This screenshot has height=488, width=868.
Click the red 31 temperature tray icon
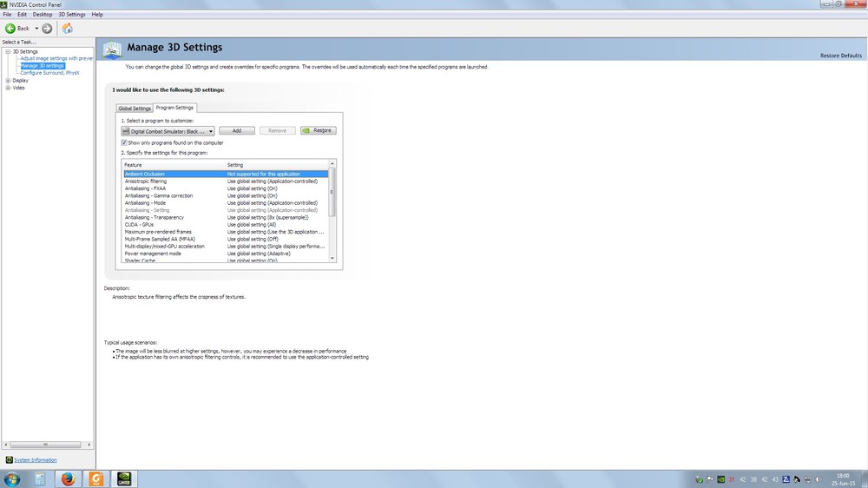click(x=732, y=479)
